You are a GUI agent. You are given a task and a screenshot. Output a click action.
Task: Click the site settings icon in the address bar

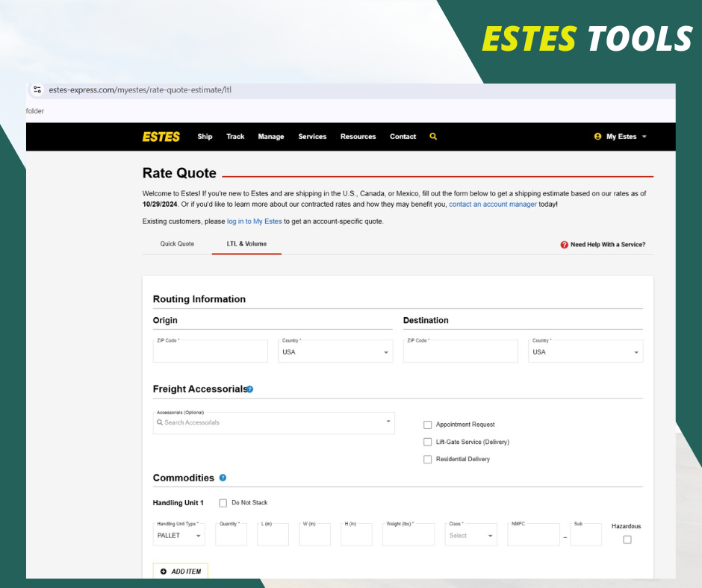click(37, 90)
